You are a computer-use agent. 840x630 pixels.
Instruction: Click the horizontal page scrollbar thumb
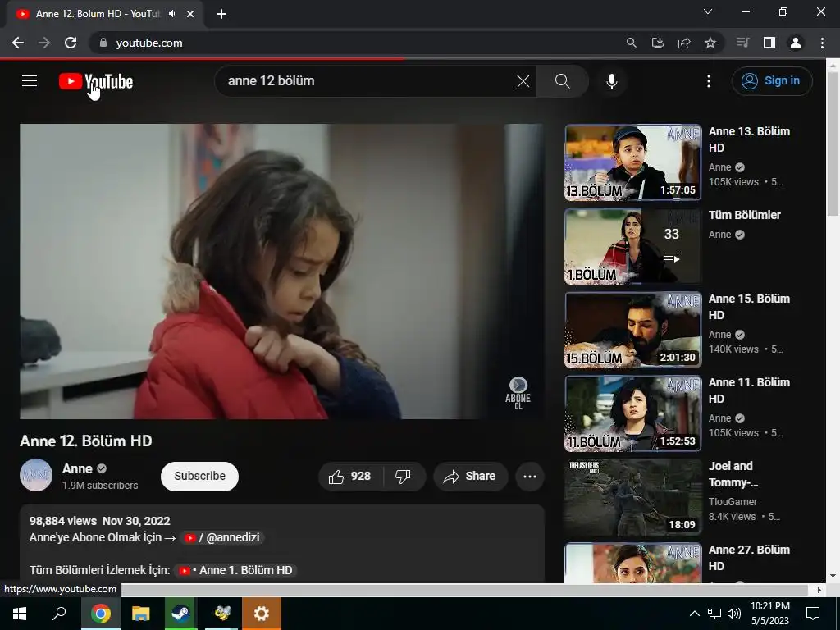pyautogui.click(x=464, y=590)
